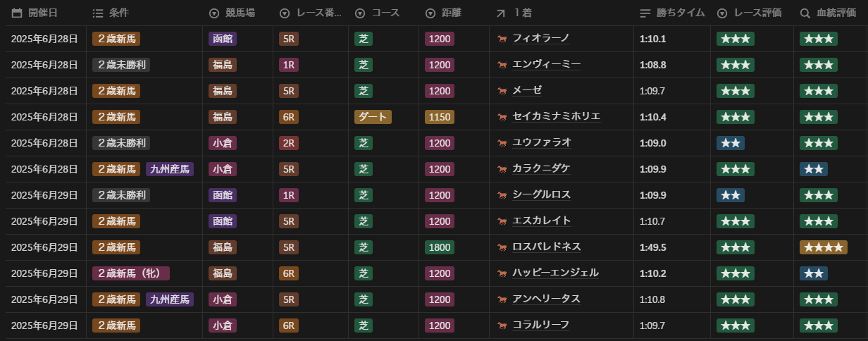Click the calendar icon beside 開催日 header
The image size is (868, 341).
point(17,13)
